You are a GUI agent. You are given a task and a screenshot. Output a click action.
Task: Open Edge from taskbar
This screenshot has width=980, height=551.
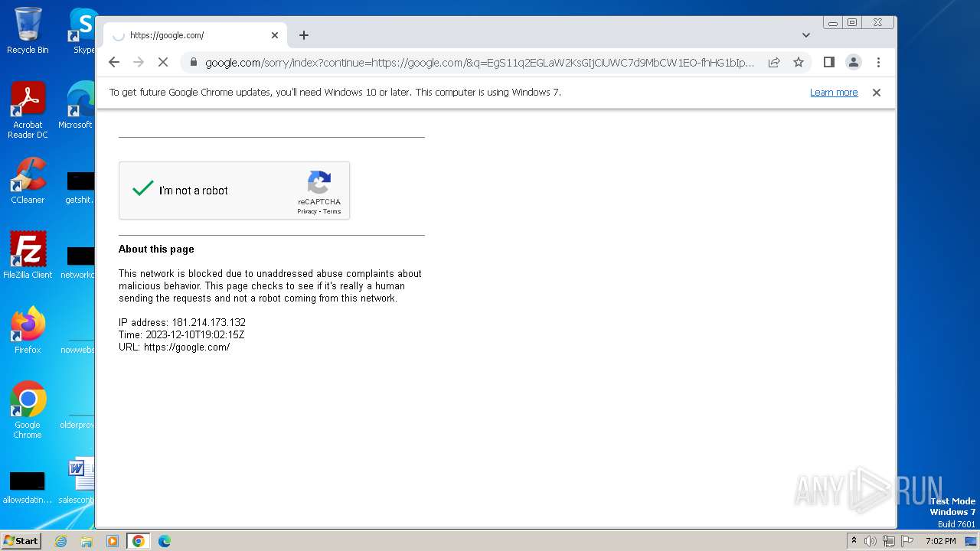164,541
